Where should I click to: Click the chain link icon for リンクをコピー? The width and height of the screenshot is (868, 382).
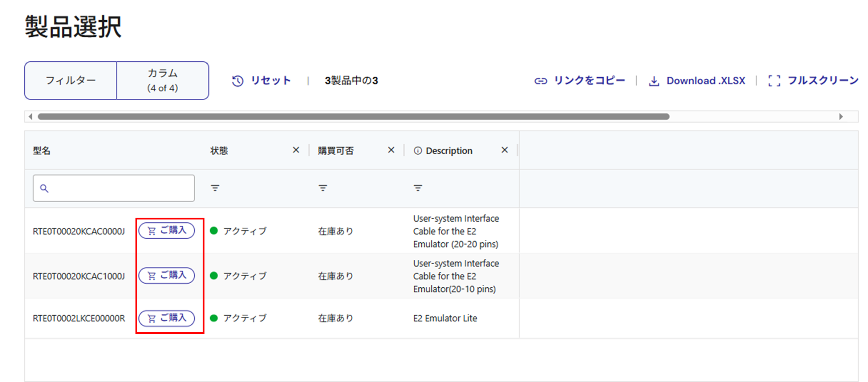(x=540, y=81)
